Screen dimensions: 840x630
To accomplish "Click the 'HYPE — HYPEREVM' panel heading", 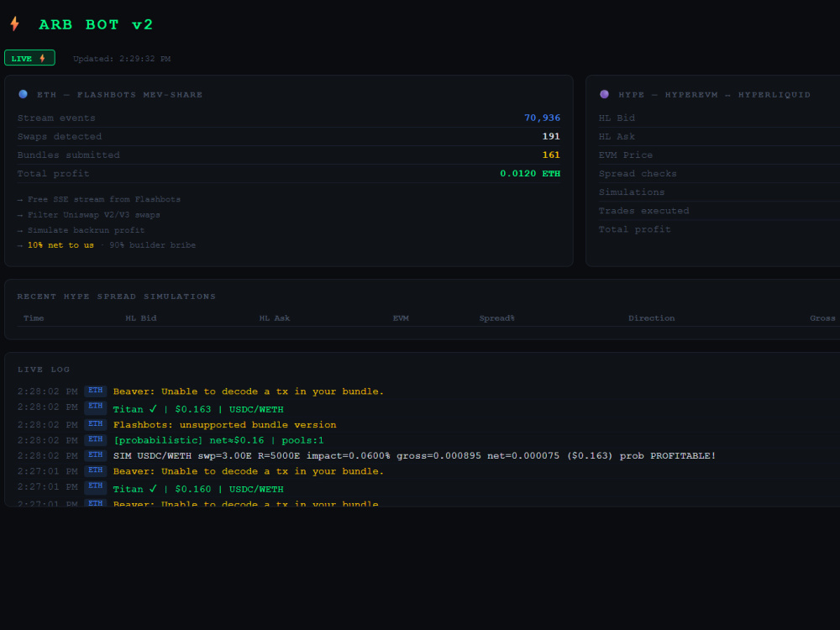I will (x=714, y=95).
